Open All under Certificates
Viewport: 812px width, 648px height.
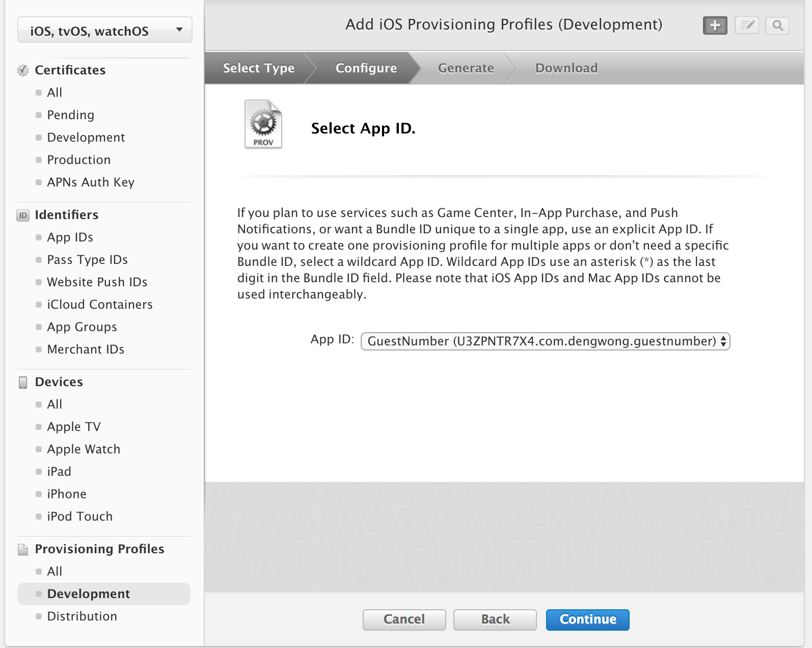55,93
